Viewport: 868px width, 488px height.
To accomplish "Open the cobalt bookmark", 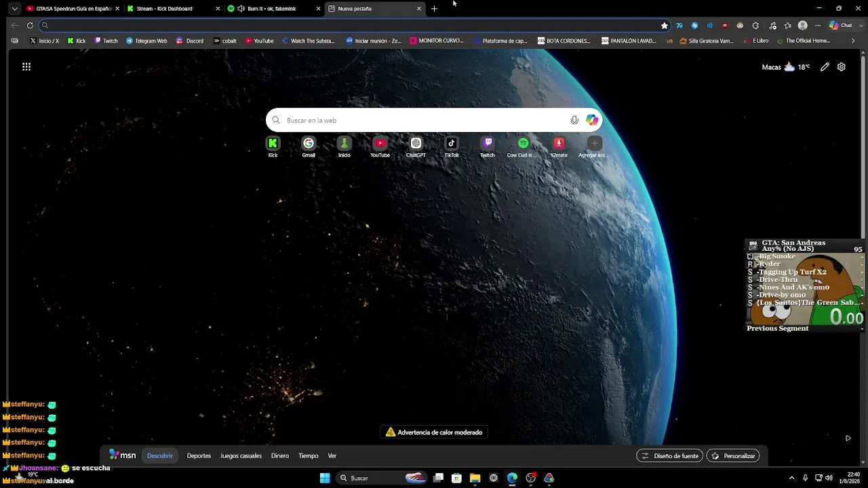I will point(224,41).
